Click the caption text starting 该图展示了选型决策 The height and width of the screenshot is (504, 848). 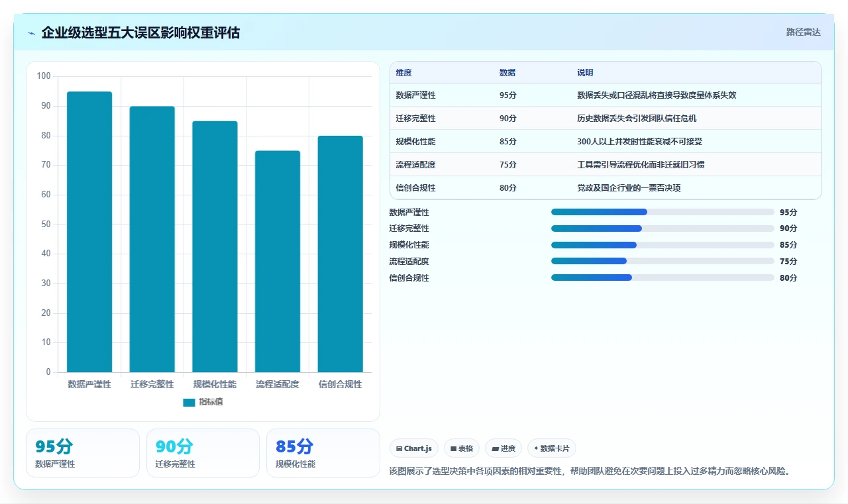coord(590,472)
